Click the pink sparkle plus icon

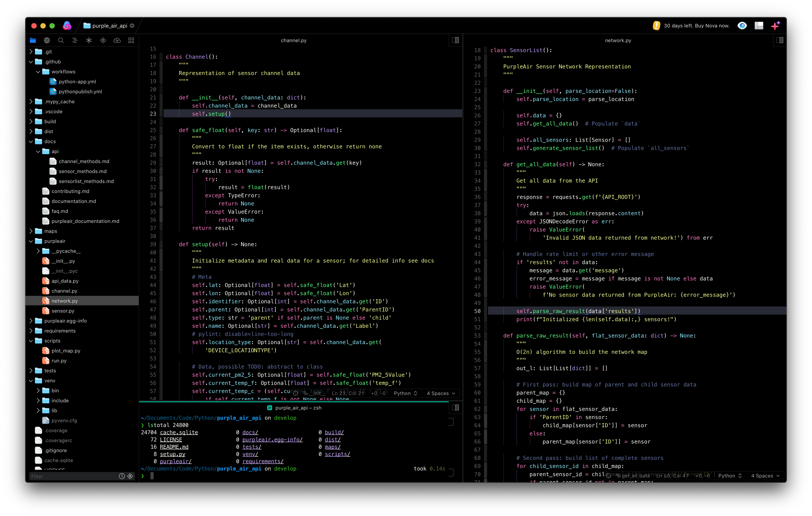pyautogui.click(x=775, y=26)
